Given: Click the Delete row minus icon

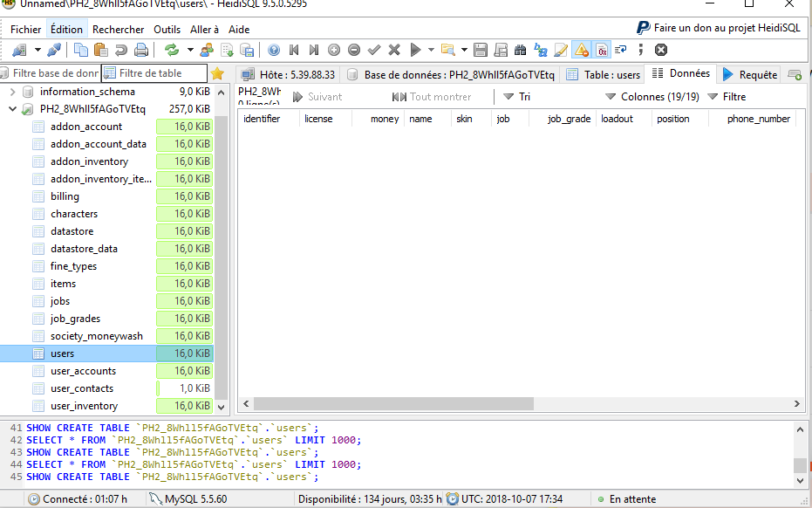Looking at the screenshot, I should click(354, 50).
